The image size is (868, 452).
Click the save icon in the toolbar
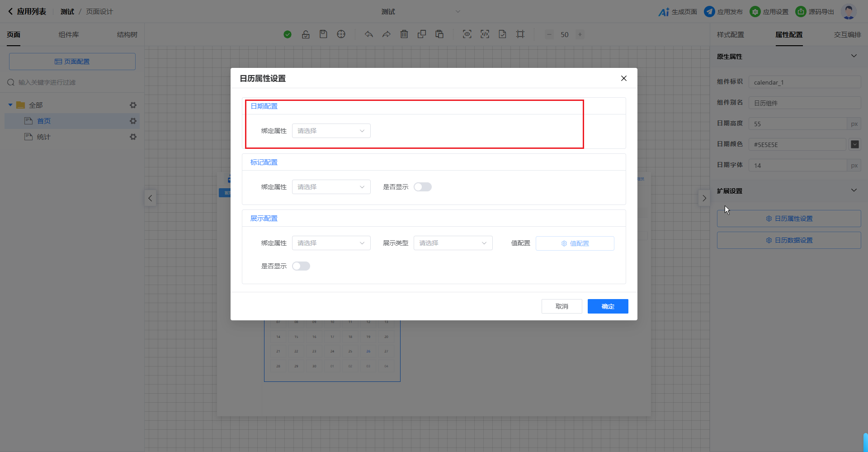[x=323, y=34]
